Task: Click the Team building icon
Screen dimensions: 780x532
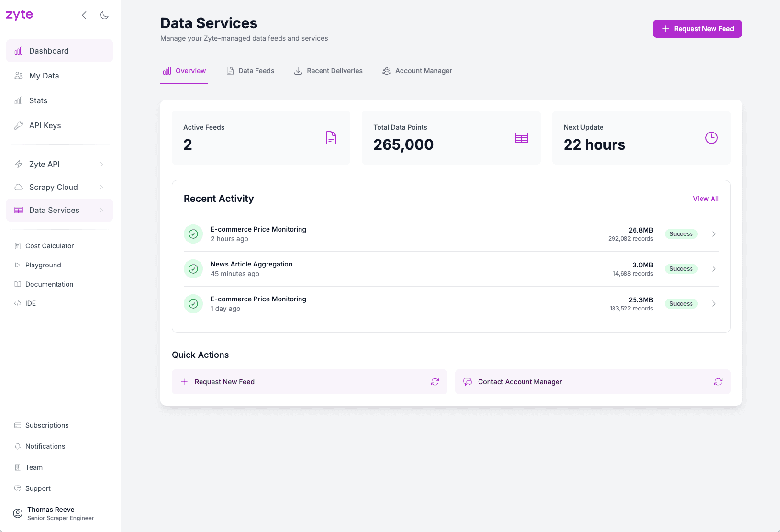Action: coord(18,467)
